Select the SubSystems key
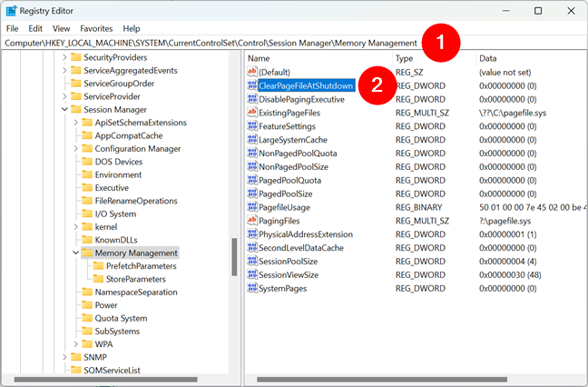 (117, 331)
